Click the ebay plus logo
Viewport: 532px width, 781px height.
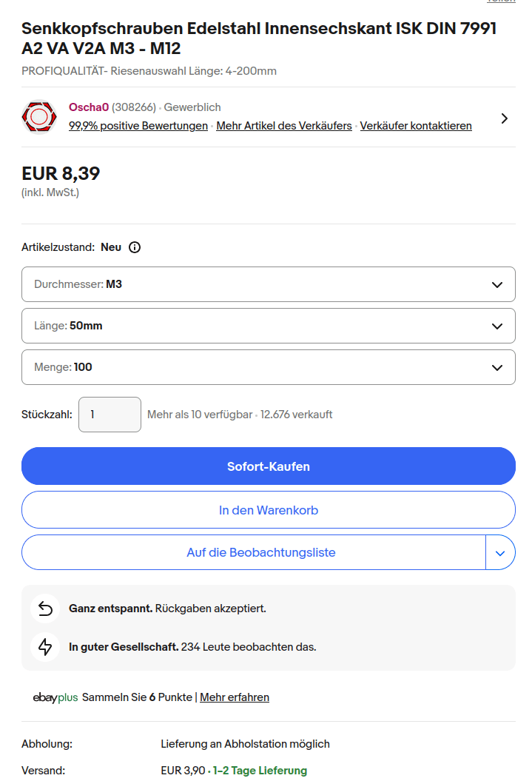pyautogui.click(x=55, y=697)
